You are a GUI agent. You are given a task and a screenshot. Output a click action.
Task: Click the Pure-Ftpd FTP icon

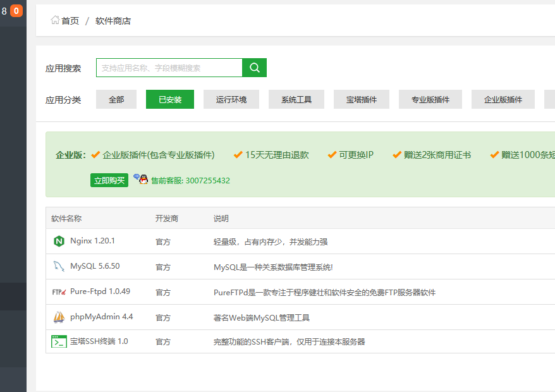tap(59, 292)
